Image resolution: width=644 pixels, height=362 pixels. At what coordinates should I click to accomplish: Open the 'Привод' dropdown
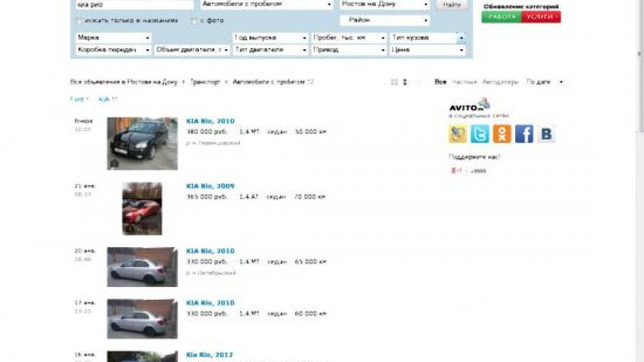[349, 50]
